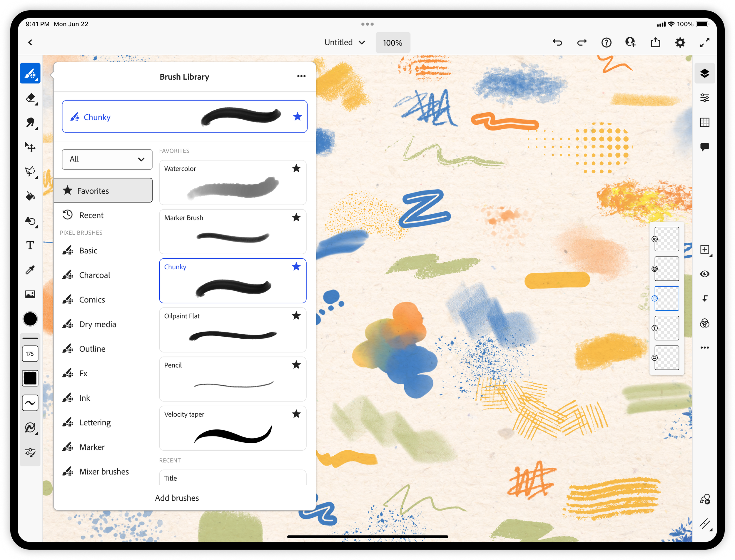735x560 pixels.
Task: Select the Type tool
Action: (x=30, y=245)
